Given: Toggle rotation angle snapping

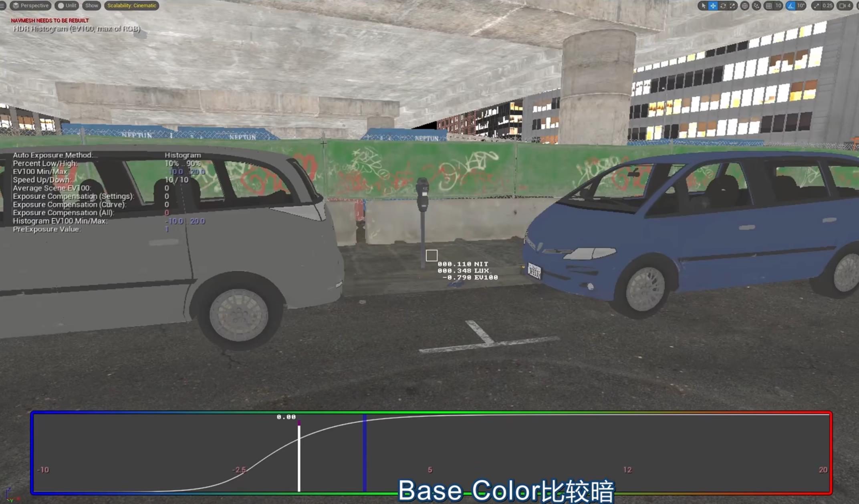Looking at the screenshot, I should pos(790,6).
